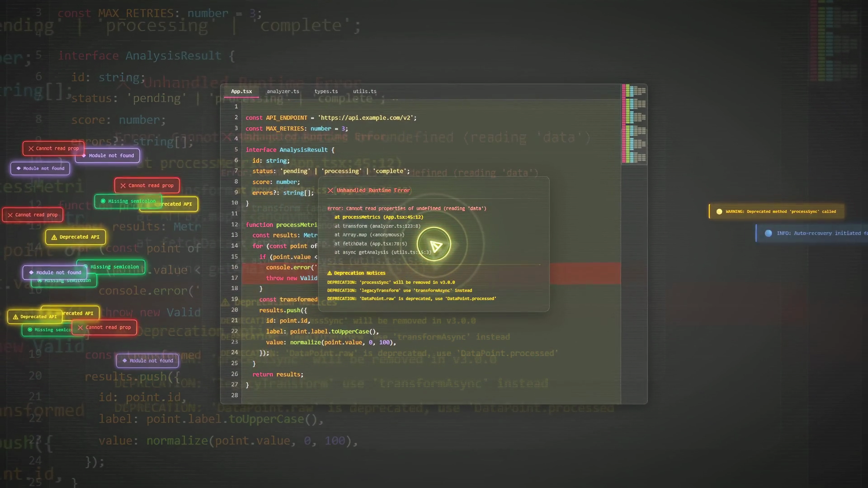Click the warning triangle beside Deprecation Notices
868x488 pixels.
click(x=330, y=273)
